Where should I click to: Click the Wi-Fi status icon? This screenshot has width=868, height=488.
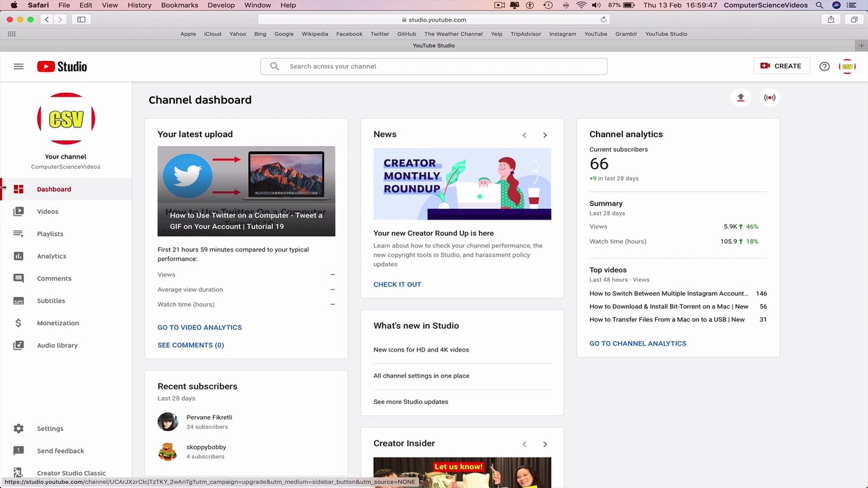[x=581, y=5]
